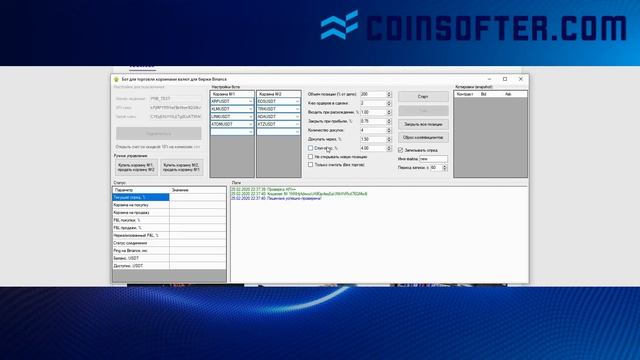Click the bot application title bar icon
The width and height of the screenshot is (640, 360).
116,79
